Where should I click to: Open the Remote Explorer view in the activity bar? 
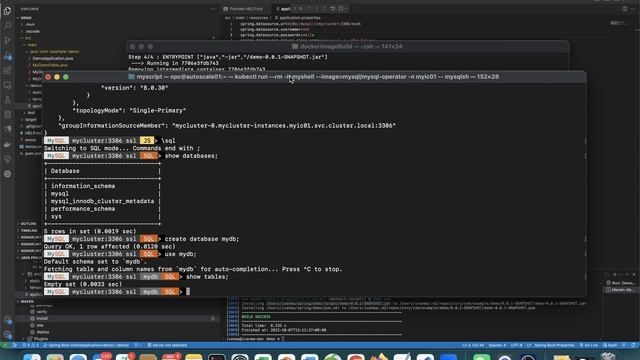coord(7,85)
